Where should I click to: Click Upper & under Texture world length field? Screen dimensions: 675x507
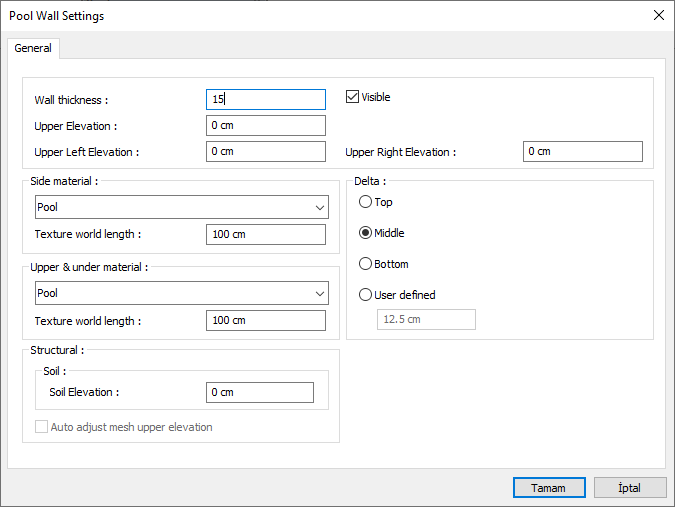pos(265,320)
